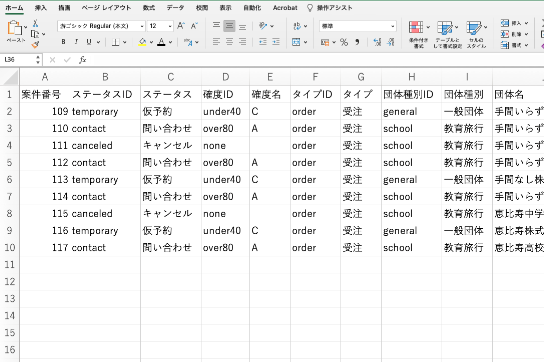Screen dimensions: 544x362
Task: Open the underline style dropdown arrow
Action: coord(99,42)
